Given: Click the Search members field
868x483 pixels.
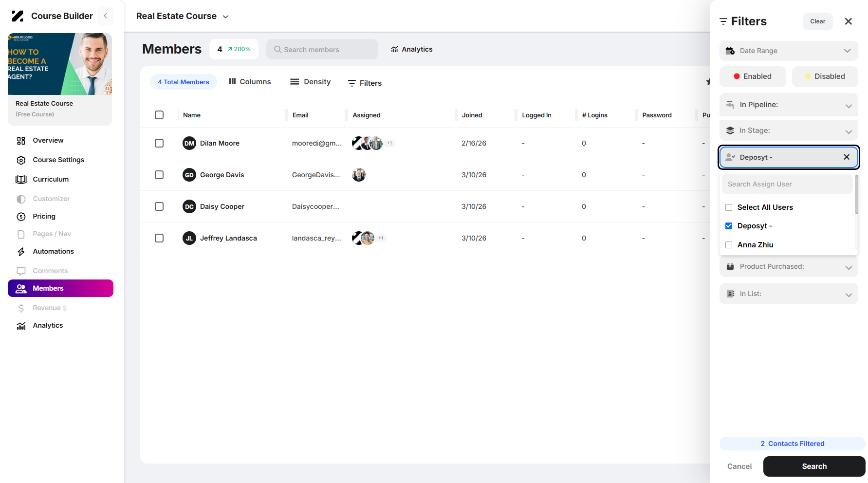Looking at the screenshot, I should click(322, 49).
